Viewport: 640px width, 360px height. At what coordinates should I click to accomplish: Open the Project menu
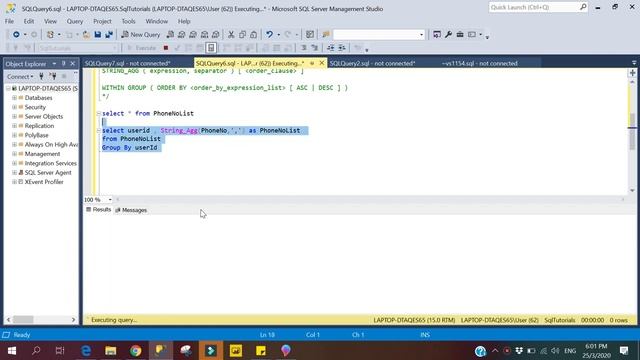tap(102, 21)
